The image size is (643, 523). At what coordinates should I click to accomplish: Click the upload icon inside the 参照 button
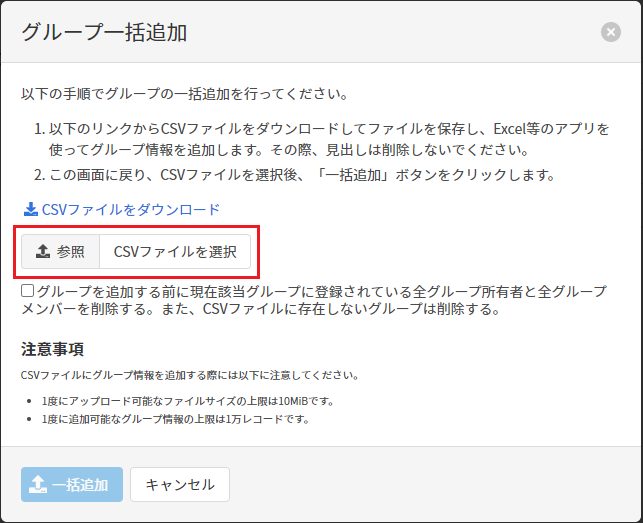43,252
